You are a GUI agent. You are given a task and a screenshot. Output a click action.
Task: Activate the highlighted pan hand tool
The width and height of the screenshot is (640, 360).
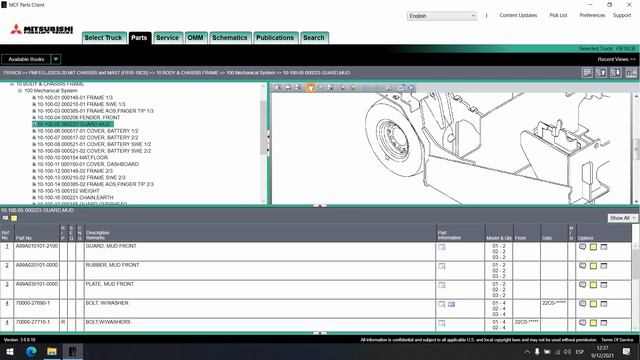[x=311, y=88]
